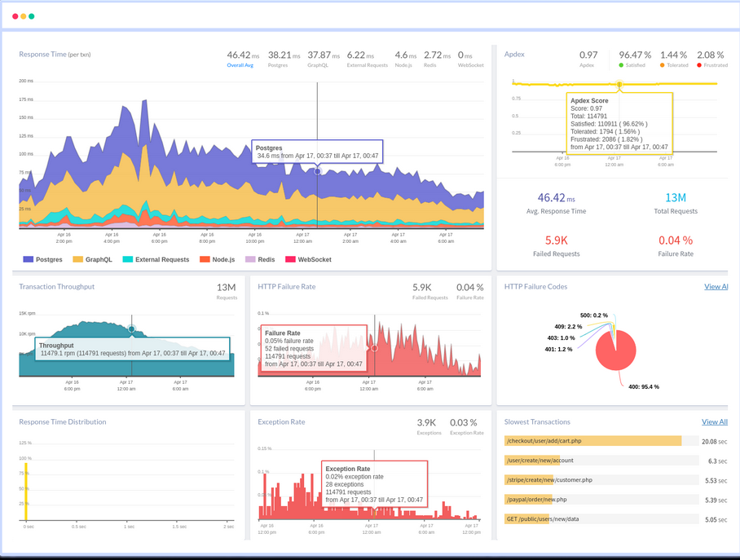Click the blue 13M Total Requests value
The height and width of the screenshot is (560, 740).
pyautogui.click(x=675, y=197)
